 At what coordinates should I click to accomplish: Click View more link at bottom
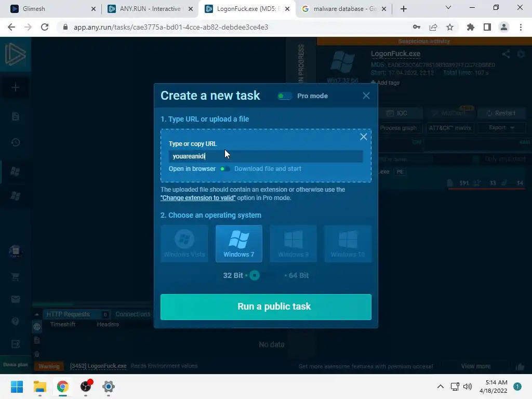point(476,366)
